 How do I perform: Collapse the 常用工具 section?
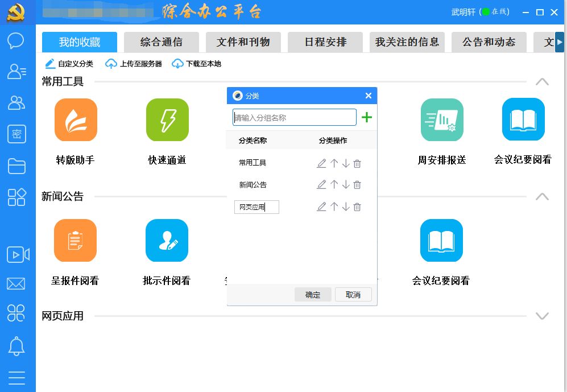click(x=542, y=82)
